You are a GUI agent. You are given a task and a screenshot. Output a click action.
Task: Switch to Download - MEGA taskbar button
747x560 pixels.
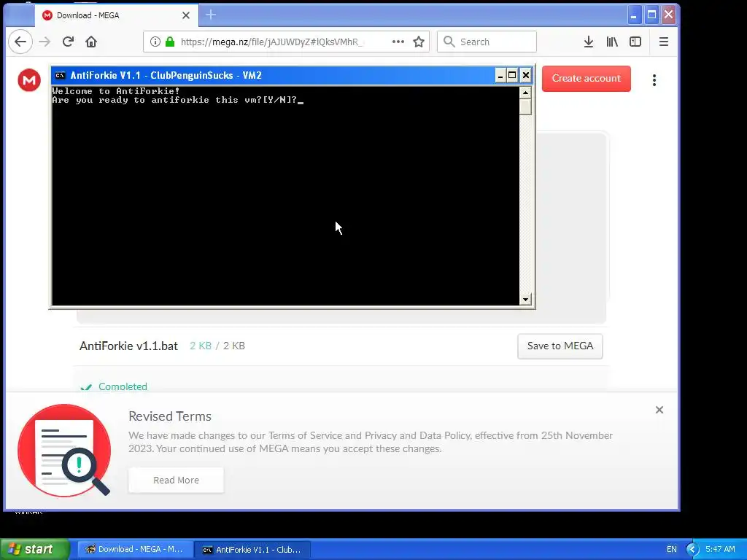click(x=136, y=550)
